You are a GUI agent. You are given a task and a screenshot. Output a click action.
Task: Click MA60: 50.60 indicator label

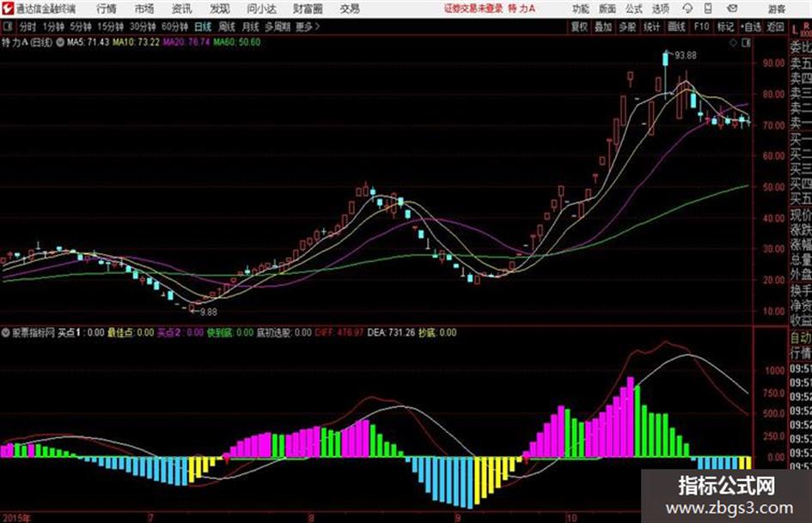(236, 42)
